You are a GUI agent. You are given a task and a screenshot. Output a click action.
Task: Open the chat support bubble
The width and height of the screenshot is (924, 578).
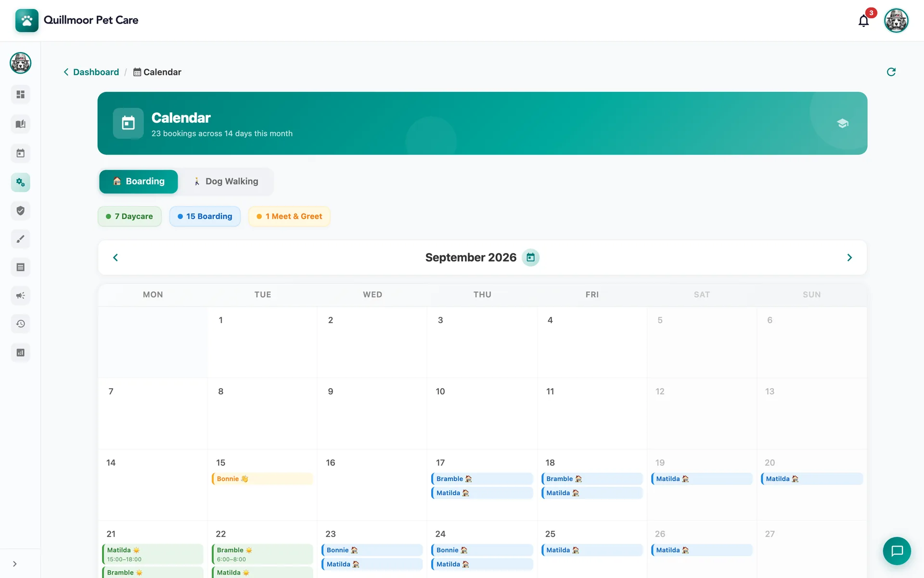click(897, 551)
